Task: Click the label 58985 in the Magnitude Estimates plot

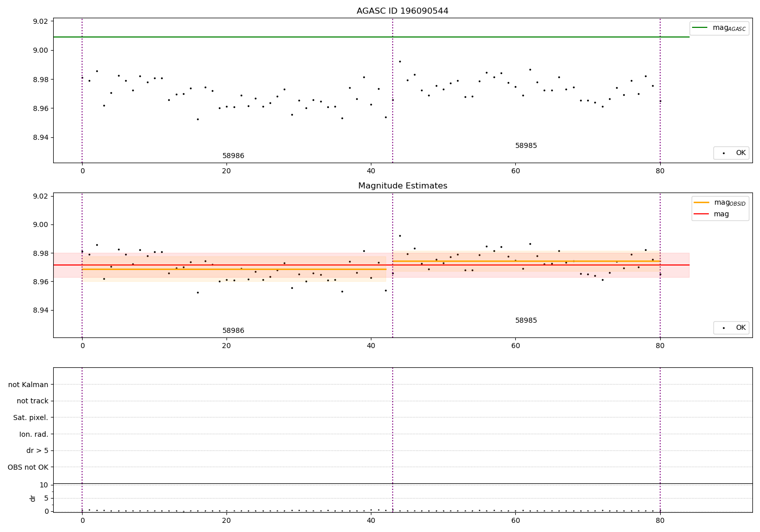Action: click(x=526, y=320)
